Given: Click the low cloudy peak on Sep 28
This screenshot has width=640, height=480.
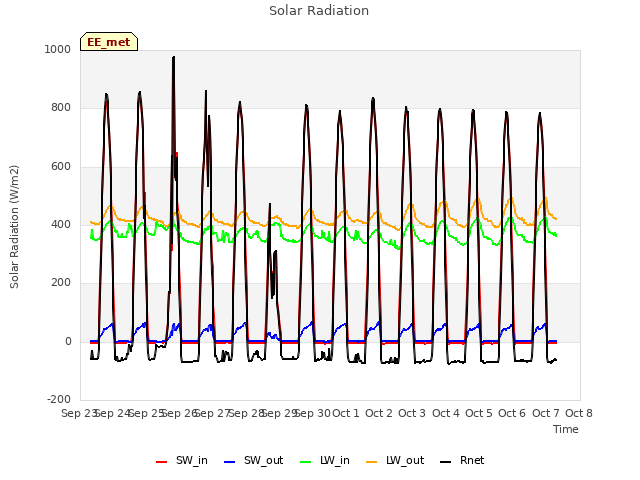Looking at the screenshot, I should 270,204.
